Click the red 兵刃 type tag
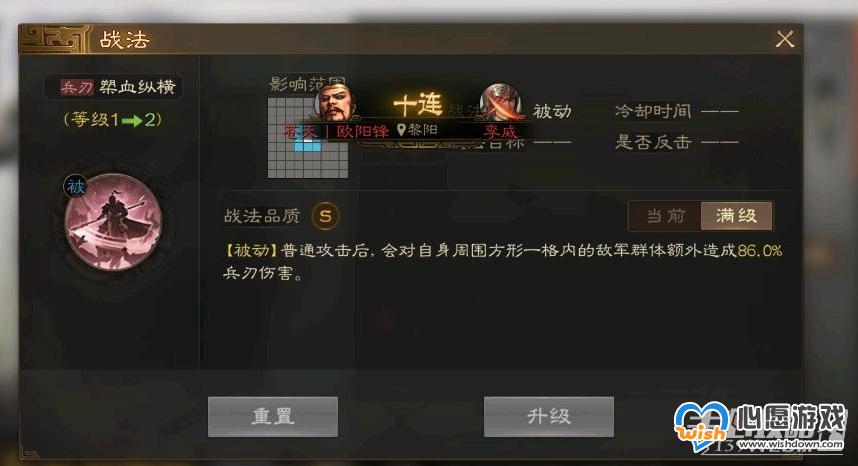This screenshot has width=858, height=466. 77,87
